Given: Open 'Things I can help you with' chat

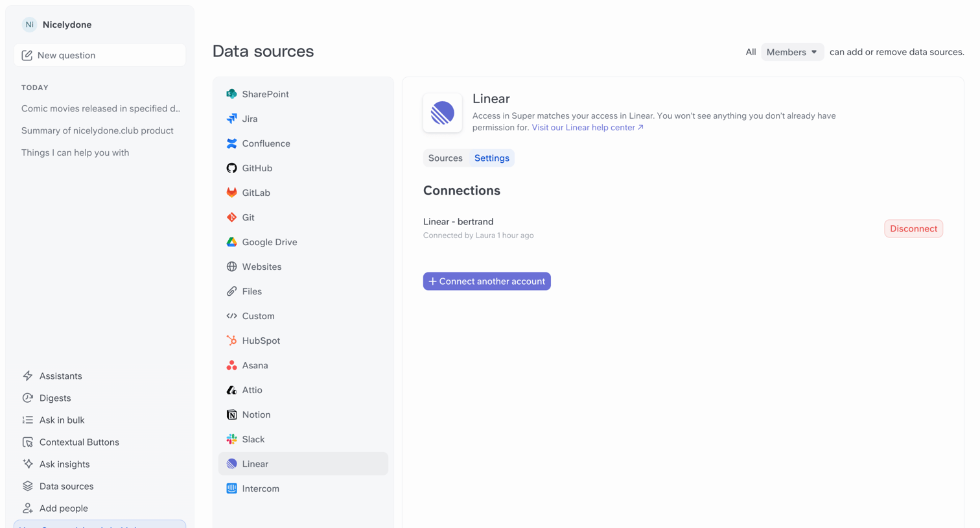Looking at the screenshot, I should click(75, 152).
